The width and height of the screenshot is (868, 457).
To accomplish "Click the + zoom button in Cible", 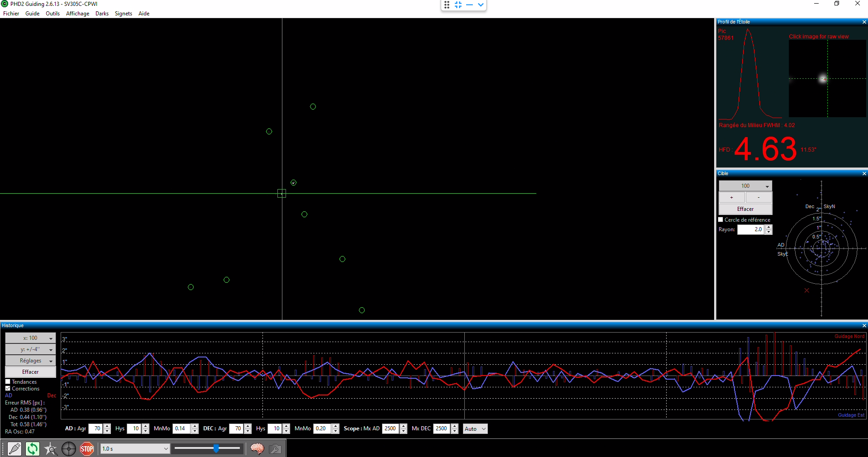I will point(732,198).
